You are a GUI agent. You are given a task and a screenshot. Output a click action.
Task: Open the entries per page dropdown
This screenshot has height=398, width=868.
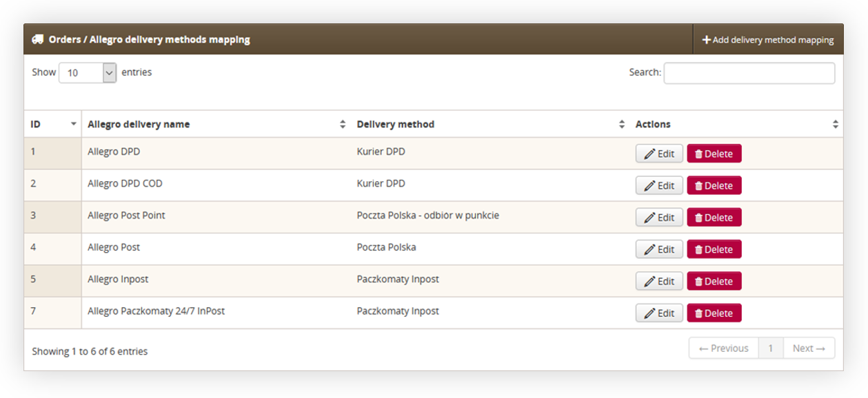[88, 72]
